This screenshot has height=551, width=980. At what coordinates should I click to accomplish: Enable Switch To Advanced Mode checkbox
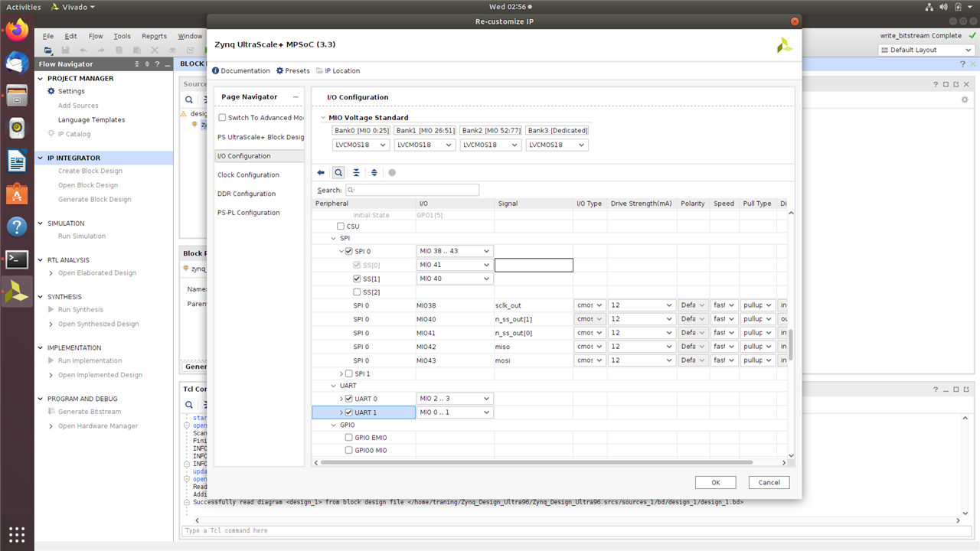222,118
